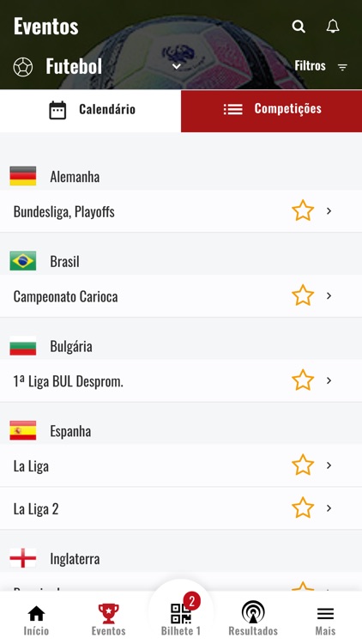Open La Liga using its chevron
This screenshot has height=644, width=362.
click(x=329, y=465)
